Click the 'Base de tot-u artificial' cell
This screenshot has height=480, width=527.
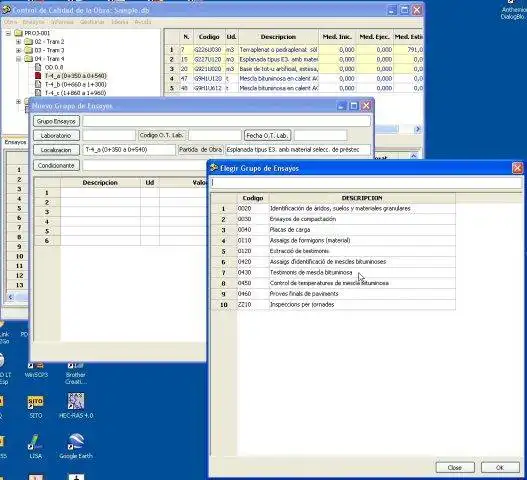point(278,69)
